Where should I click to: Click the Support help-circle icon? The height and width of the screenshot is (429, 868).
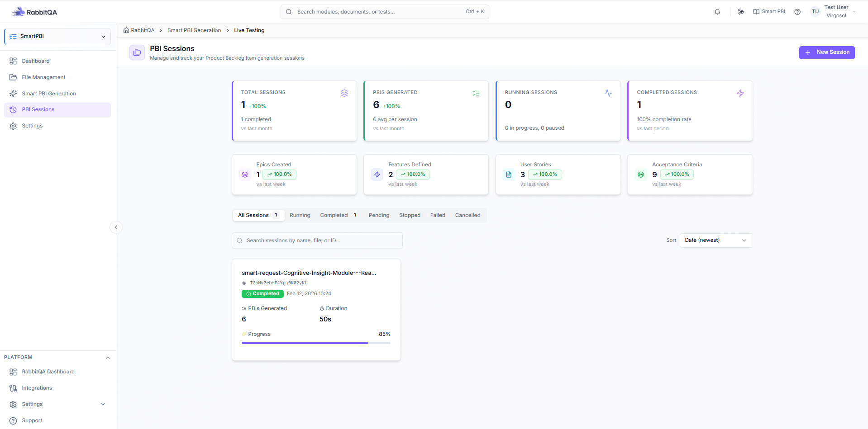point(13,420)
